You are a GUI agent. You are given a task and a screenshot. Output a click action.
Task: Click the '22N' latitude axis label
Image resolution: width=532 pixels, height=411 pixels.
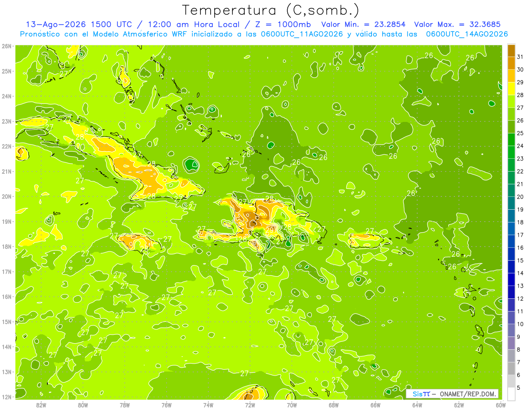7,146
